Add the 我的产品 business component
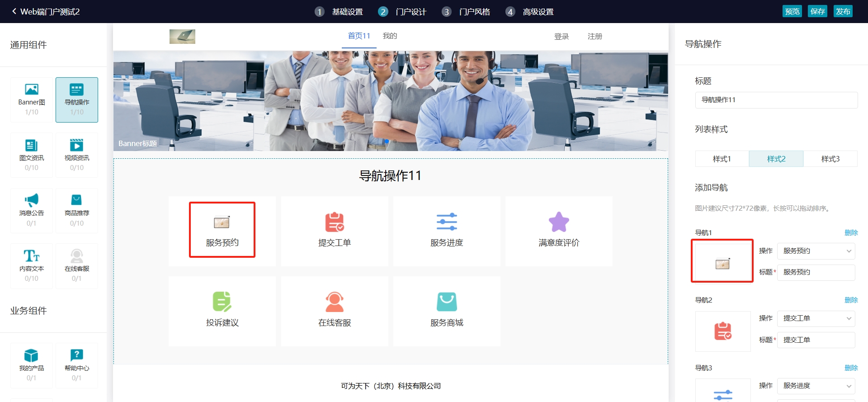Viewport: 868px width, 402px height. (32, 365)
